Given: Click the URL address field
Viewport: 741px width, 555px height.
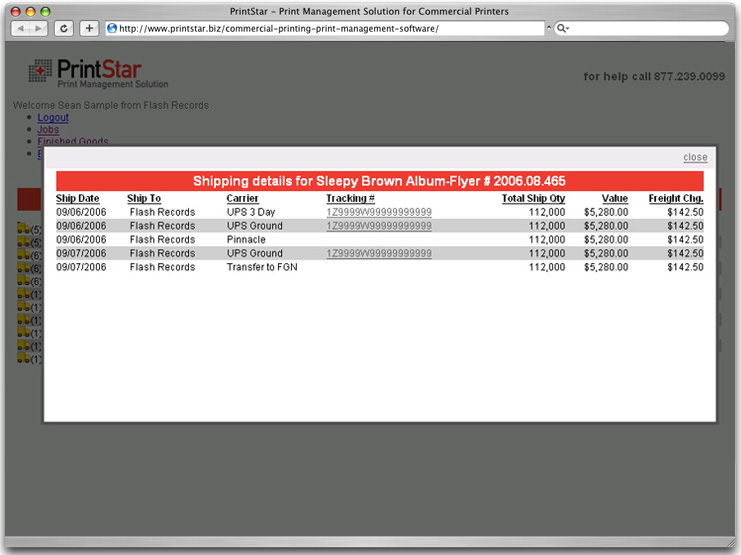Looking at the screenshot, I should pyautogui.click(x=325, y=28).
